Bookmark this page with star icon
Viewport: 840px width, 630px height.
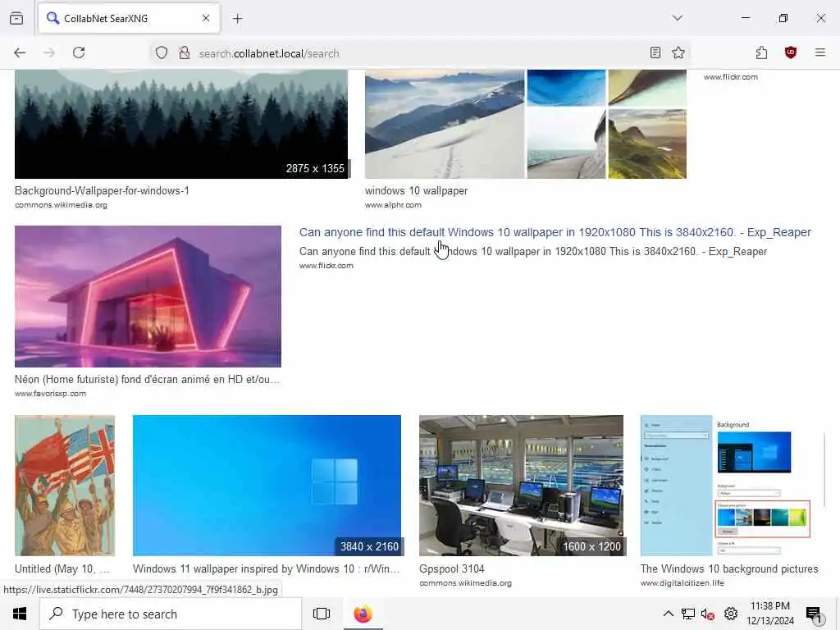pyautogui.click(x=678, y=52)
